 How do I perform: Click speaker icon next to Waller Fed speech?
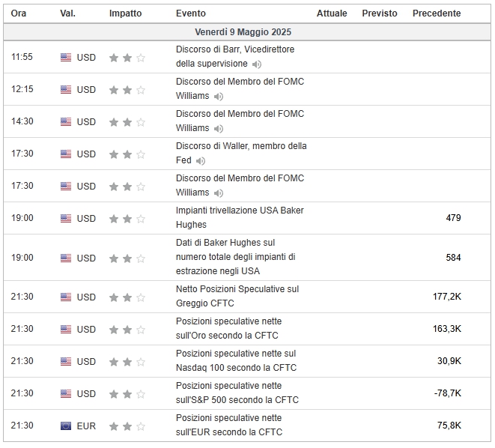pos(201,161)
